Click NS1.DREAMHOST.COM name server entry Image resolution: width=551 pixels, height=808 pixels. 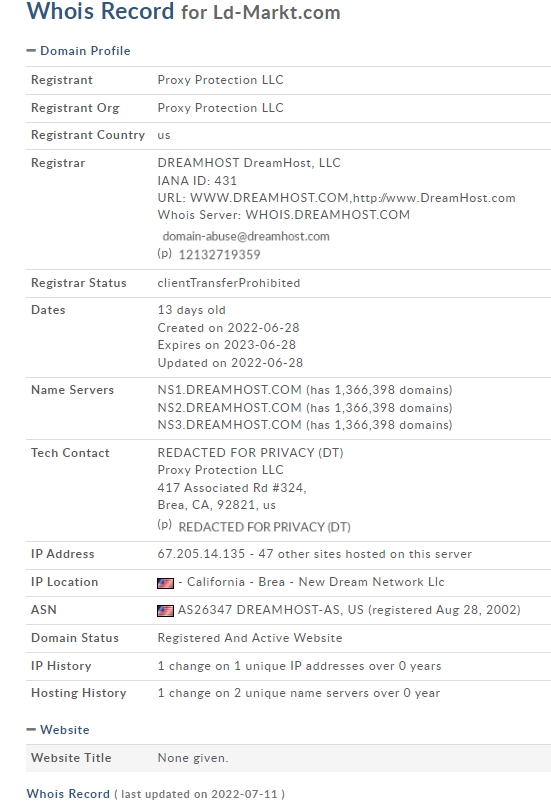pyautogui.click(x=229, y=390)
